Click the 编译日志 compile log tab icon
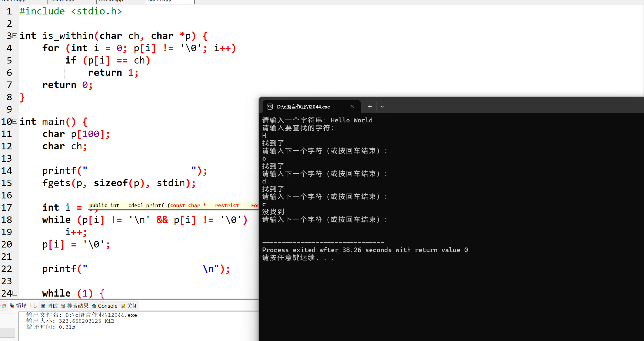 (x=12, y=306)
